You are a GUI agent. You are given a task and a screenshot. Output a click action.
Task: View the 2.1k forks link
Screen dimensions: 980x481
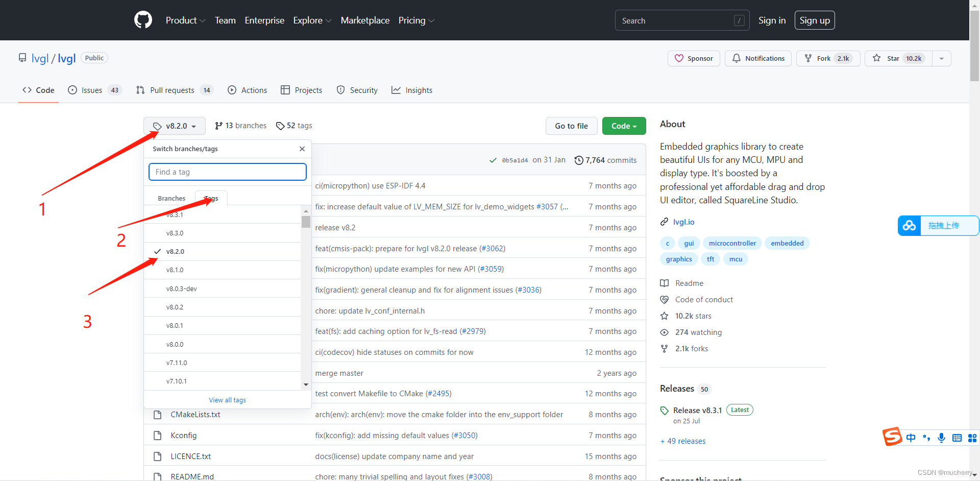pyautogui.click(x=684, y=348)
